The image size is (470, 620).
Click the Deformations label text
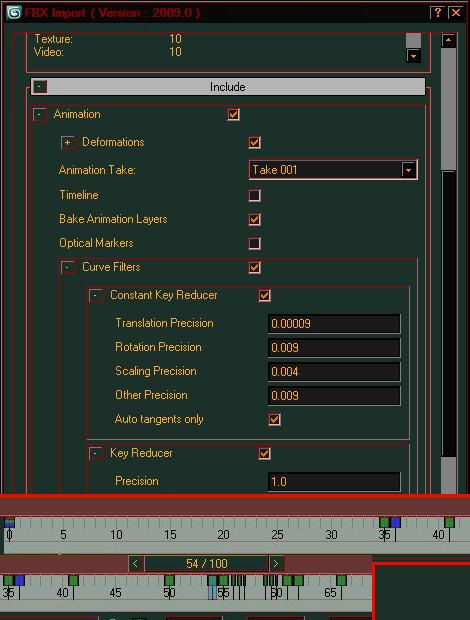coord(113,142)
